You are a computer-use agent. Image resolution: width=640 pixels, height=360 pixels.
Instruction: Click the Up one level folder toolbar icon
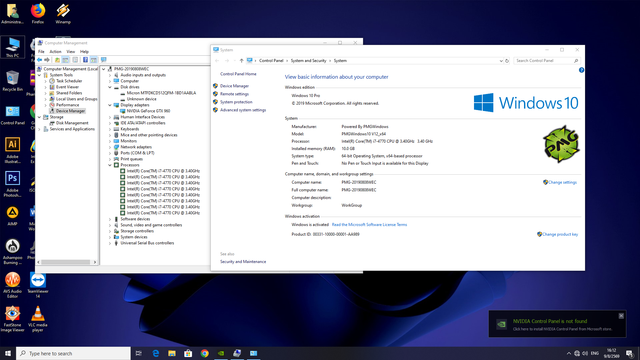pos(57,60)
